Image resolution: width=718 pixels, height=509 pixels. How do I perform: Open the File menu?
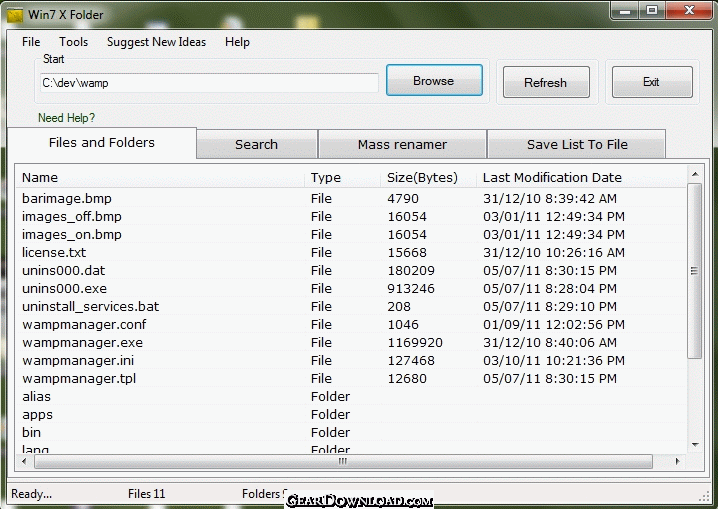31,42
